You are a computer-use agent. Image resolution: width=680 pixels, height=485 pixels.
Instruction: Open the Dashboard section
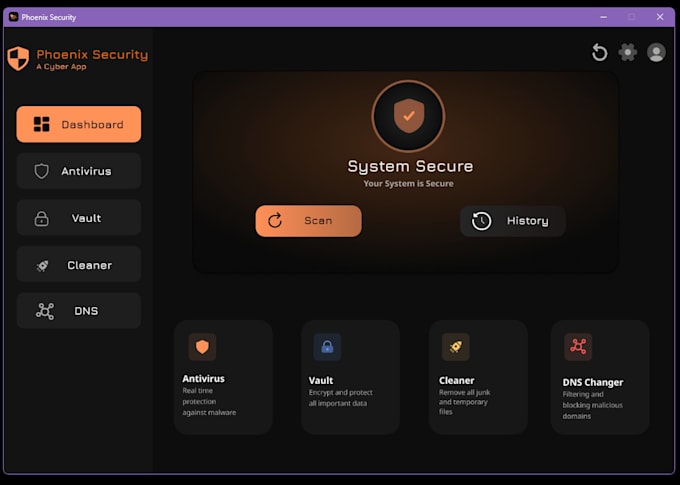[x=78, y=124]
